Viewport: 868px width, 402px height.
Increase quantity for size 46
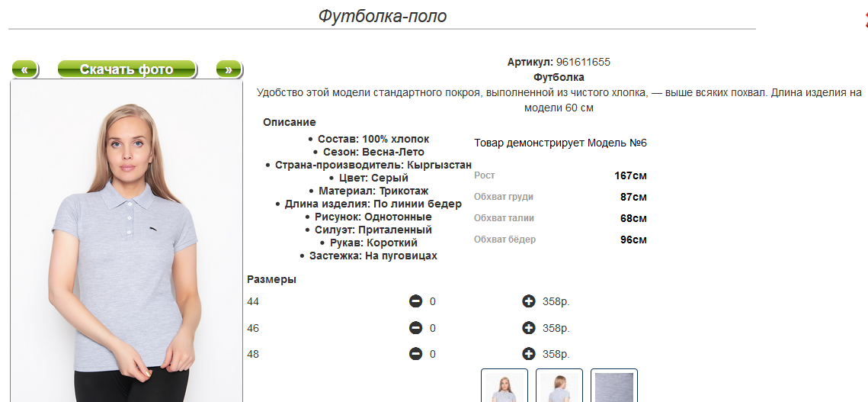click(529, 328)
